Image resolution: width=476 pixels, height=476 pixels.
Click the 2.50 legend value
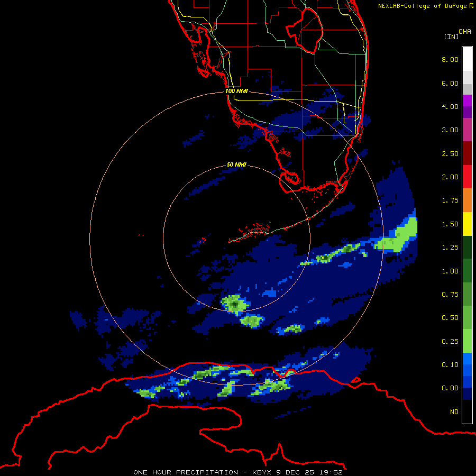450,153
